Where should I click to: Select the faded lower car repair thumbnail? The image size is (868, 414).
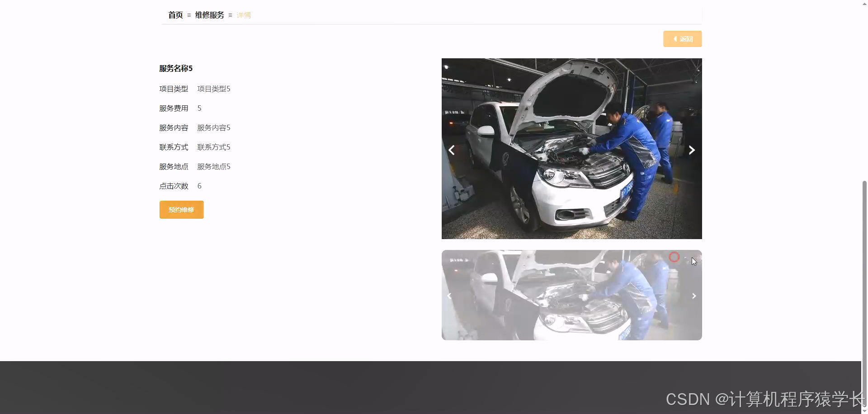pos(571,295)
